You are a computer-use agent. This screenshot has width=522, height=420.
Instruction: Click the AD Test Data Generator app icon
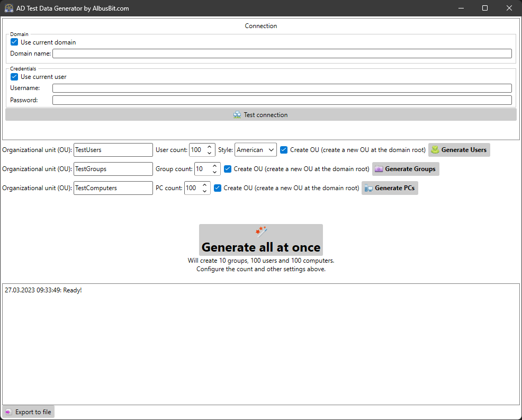(9, 8)
